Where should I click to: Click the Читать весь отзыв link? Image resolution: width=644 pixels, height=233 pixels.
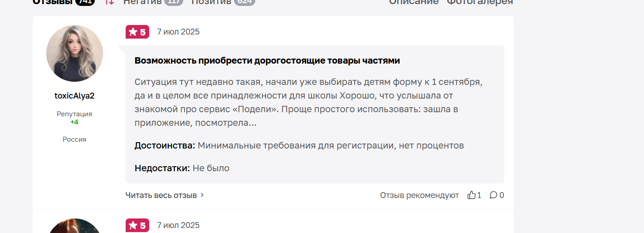coord(161,195)
